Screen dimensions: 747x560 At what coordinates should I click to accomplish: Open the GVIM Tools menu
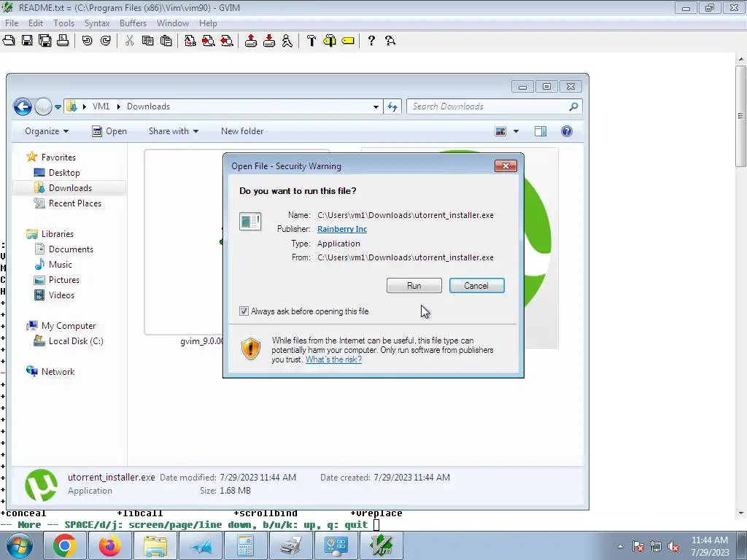coord(63,23)
